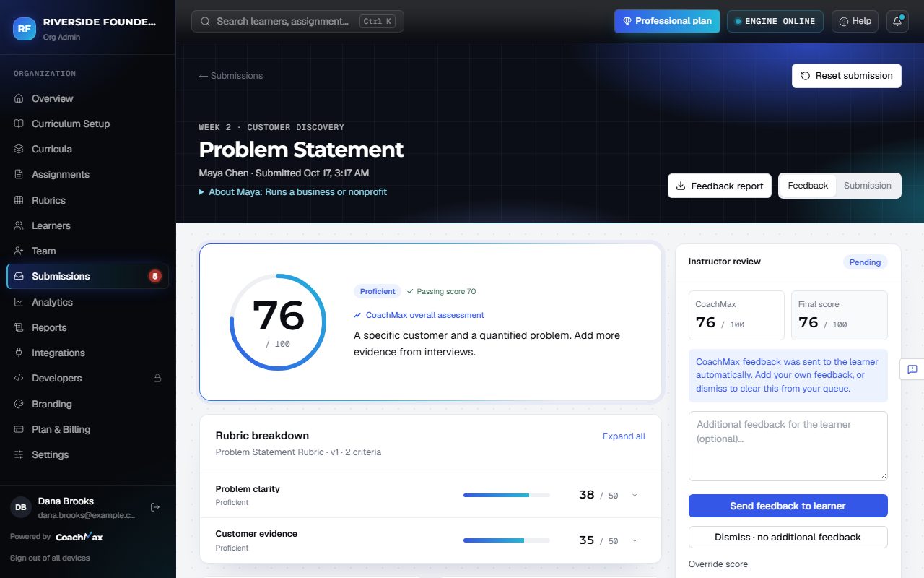The image size is (924, 578).
Task: Click the log out icon beside Dana Brooks
Action: point(154,507)
